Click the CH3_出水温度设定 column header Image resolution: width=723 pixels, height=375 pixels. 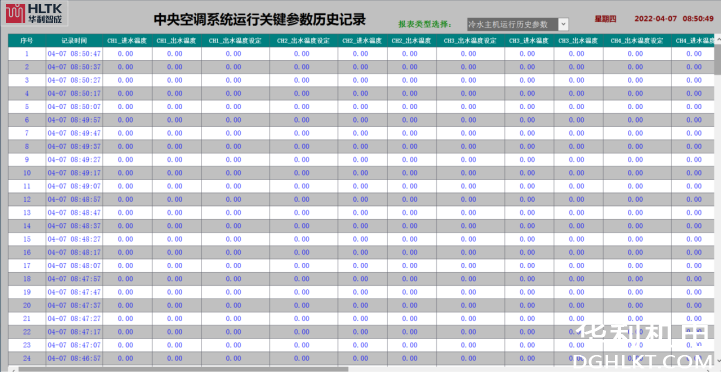(x=470, y=41)
